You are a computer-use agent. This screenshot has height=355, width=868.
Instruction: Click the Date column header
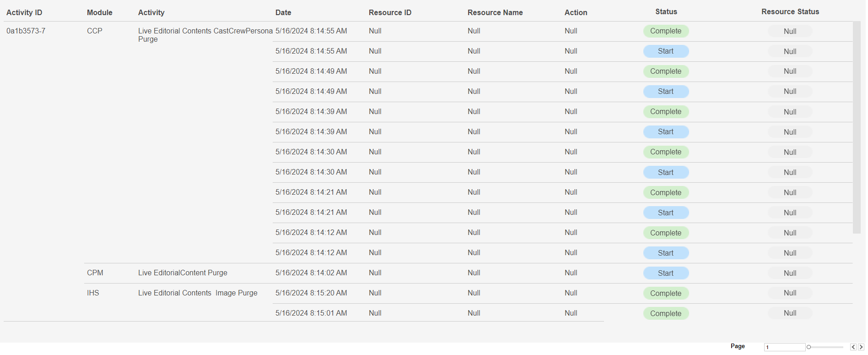[283, 12]
